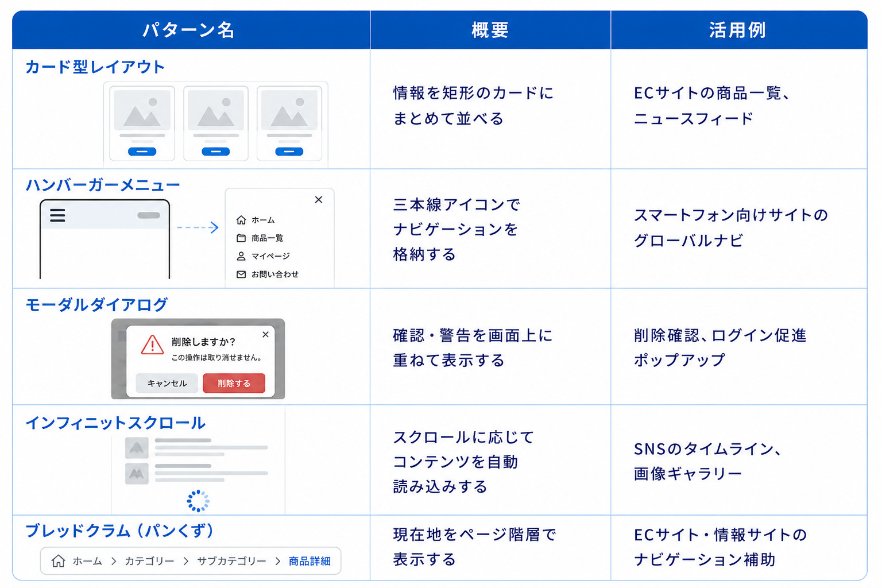Viewport: 882px width, 588px height.
Task: Click the chevron between カテゴリー and サブカテゴリー
Action: coord(185,561)
